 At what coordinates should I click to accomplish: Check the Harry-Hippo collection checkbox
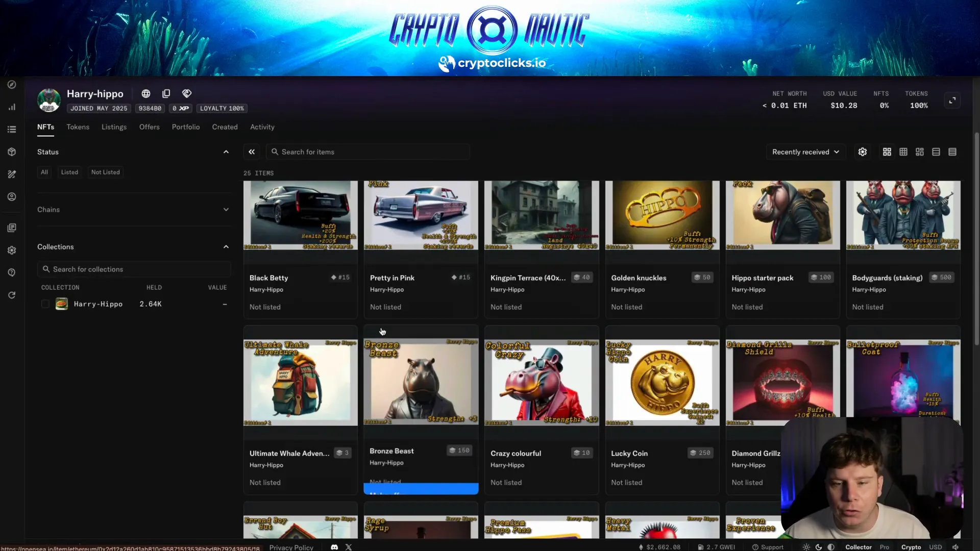45,304
